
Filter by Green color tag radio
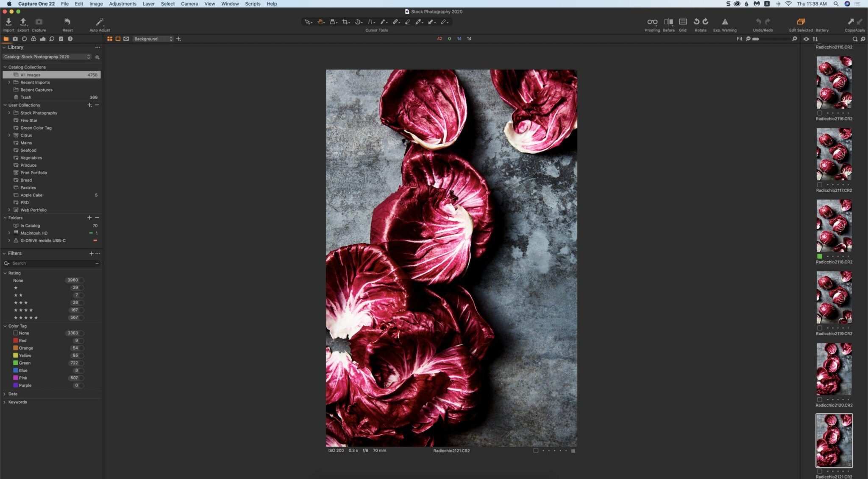[x=82, y=363]
